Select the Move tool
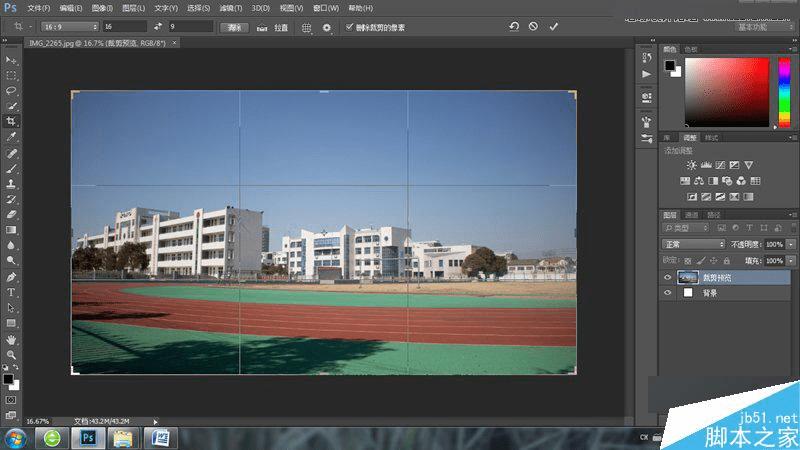Viewport: 800px width, 450px height. coord(11,60)
